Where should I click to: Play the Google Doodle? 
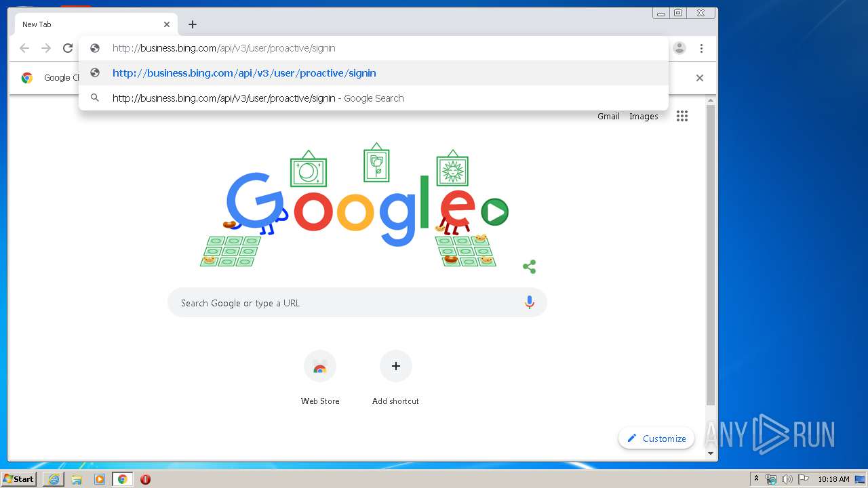coord(494,212)
